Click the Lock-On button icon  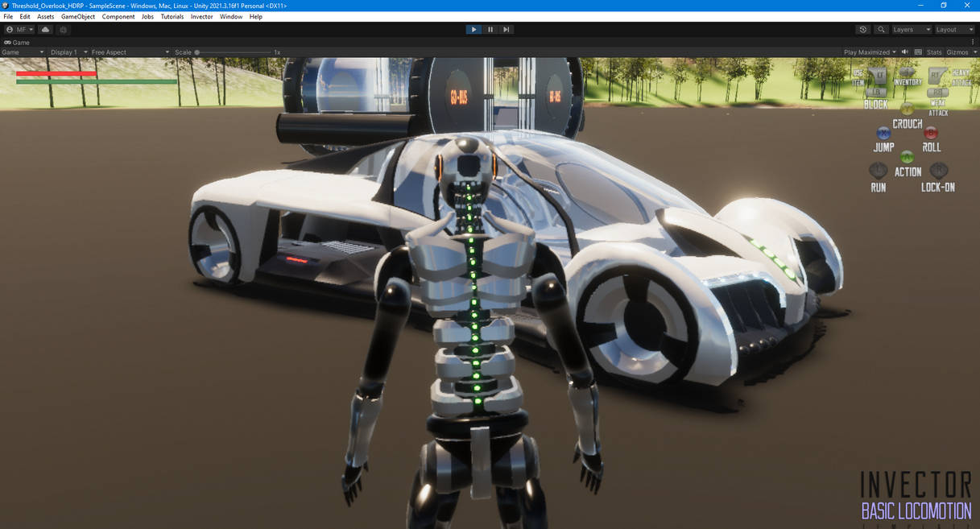[x=938, y=170]
